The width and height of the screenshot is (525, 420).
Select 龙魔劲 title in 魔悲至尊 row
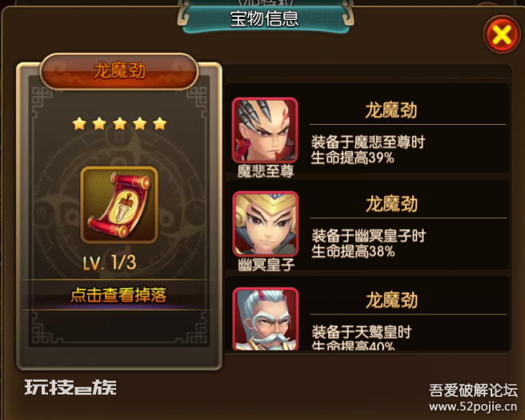point(391,110)
